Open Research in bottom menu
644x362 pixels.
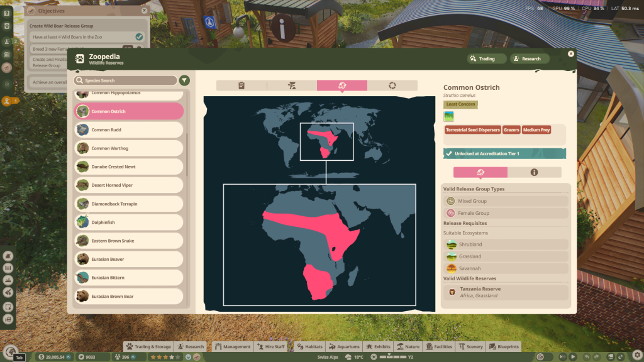[x=191, y=346]
